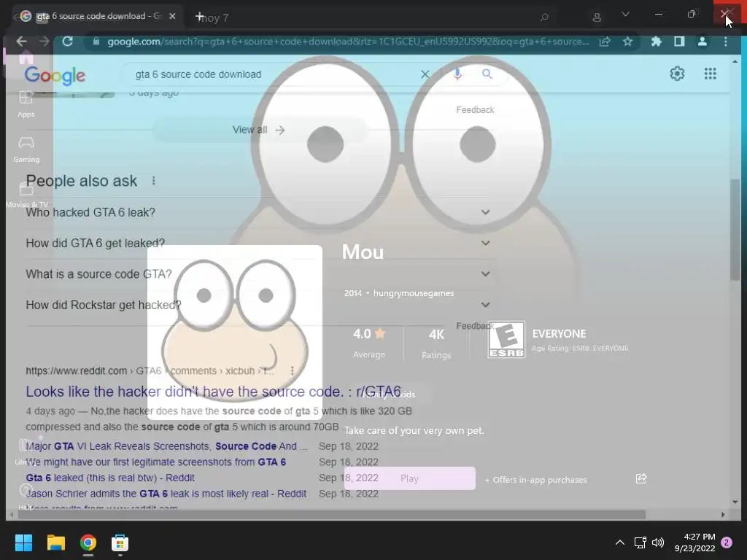Close the gta 6 source code tab
This screenshot has height=560, width=747.
[x=172, y=16]
